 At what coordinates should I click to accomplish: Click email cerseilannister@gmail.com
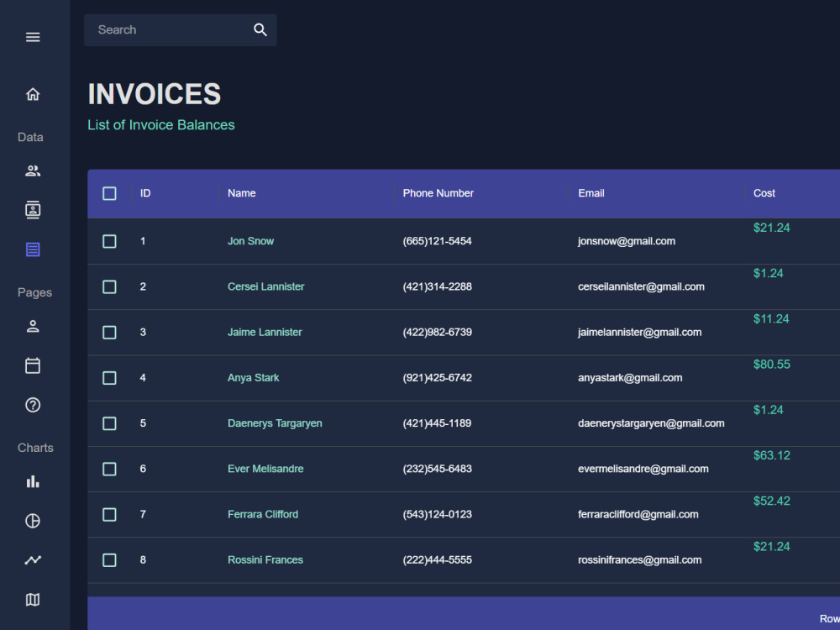coord(641,286)
